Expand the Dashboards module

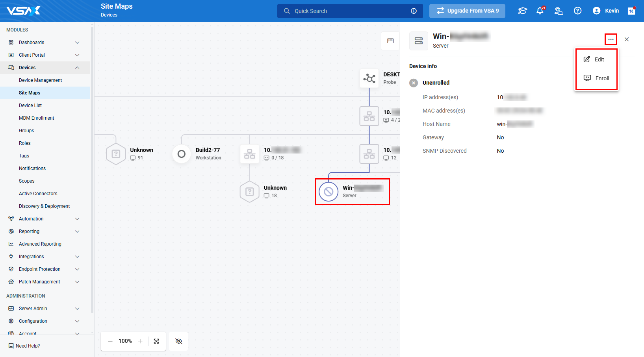77,43
